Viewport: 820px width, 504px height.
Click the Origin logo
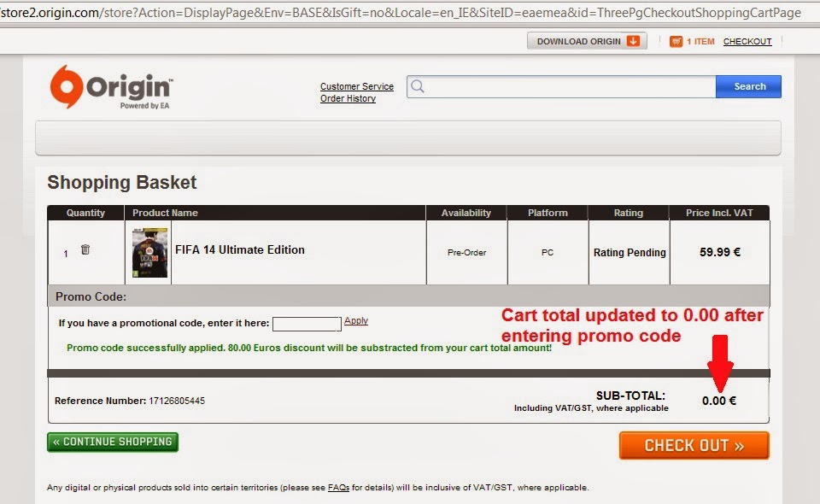[x=111, y=87]
